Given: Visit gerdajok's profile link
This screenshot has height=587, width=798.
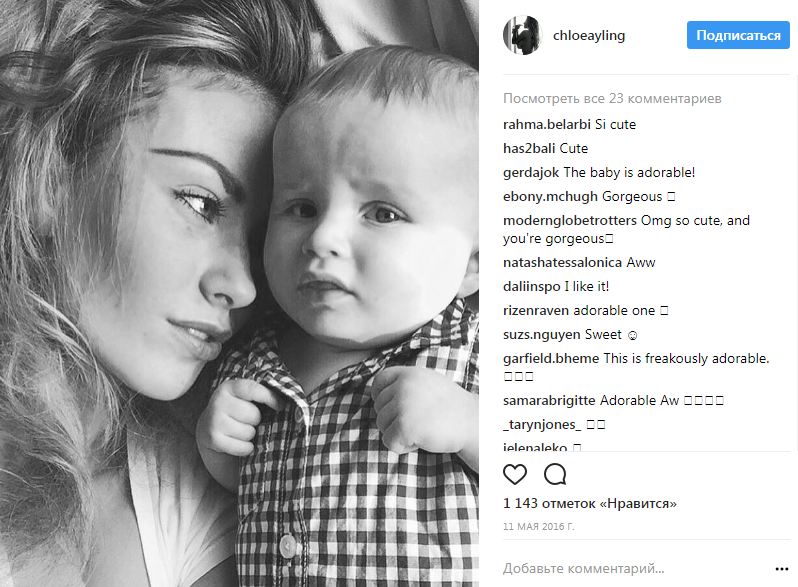Looking at the screenshot, I should pyautogui.click(x=531, y=173).
